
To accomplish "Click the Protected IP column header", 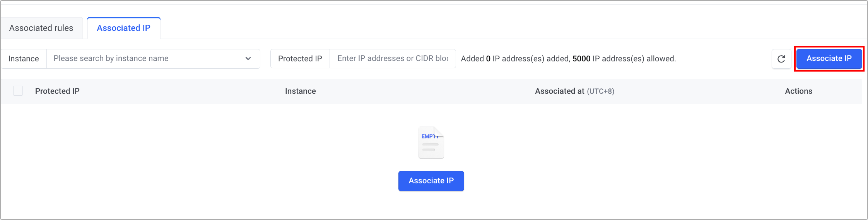I will click(57, 91).
